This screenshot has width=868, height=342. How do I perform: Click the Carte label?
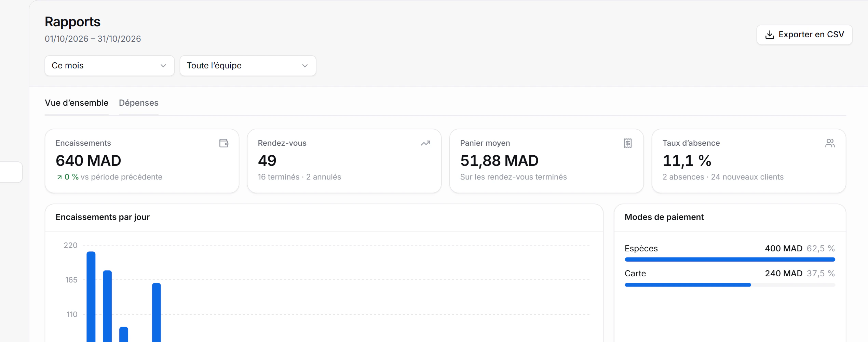635,274
